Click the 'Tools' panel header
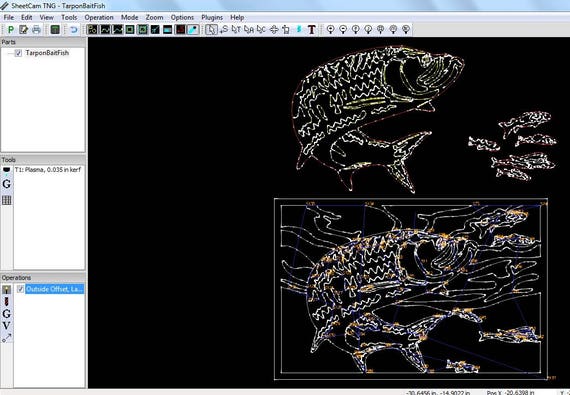Viewport: 570px width, 395px height. pyautogui.click(x=43, y=160)
